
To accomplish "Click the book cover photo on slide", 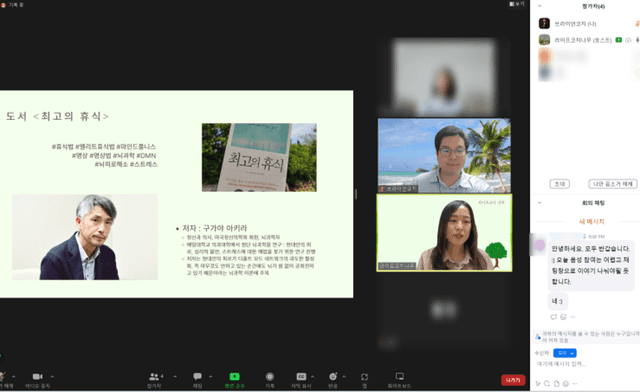I will pos(259,157).
